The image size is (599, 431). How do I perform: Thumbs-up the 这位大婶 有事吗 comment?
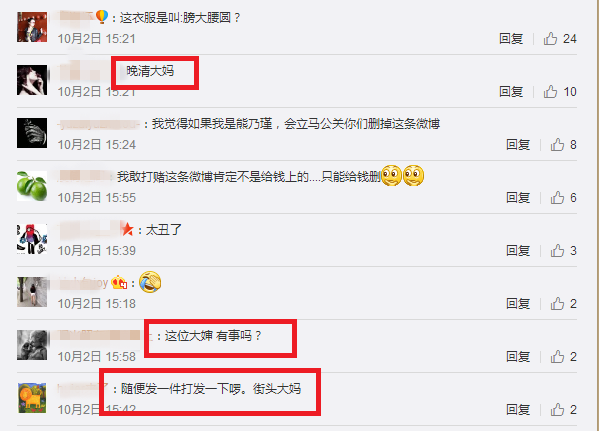(x=557, y=356)
